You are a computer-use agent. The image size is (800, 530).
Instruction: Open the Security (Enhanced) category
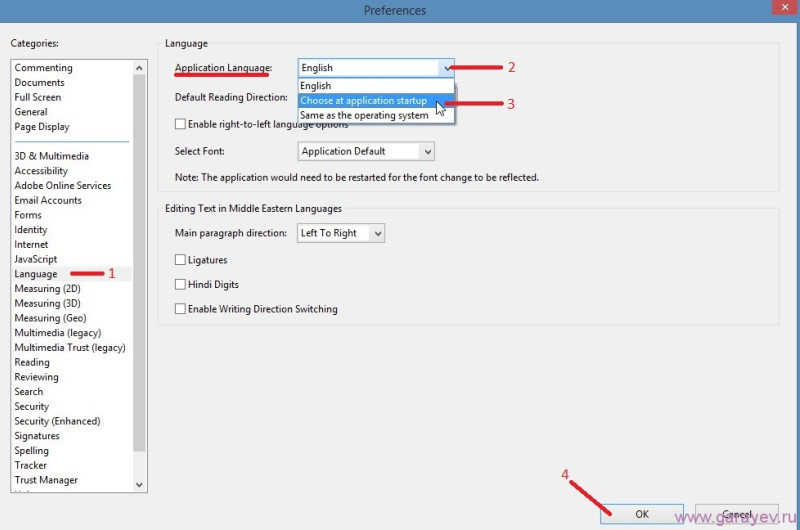point(57,421)
